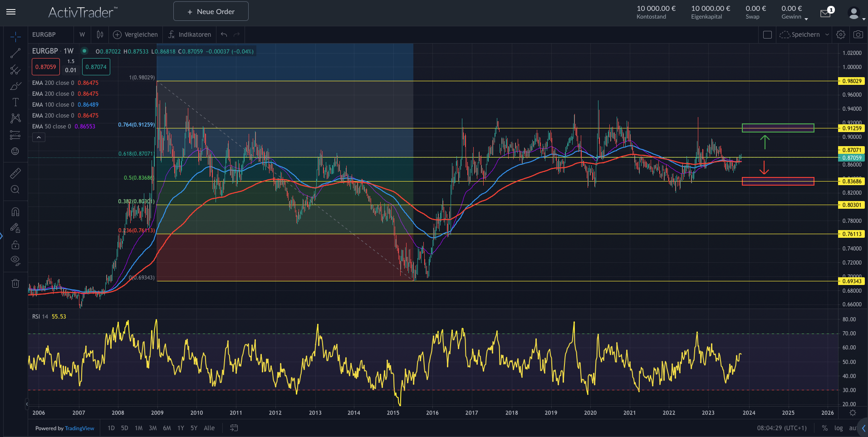
Task: Select the brush drawing tool
Action: pyautogui.click(x=15, y=86)
